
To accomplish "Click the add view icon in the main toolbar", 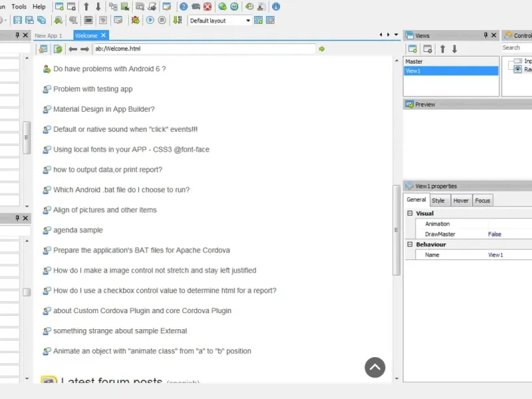I will click(59, 7).
